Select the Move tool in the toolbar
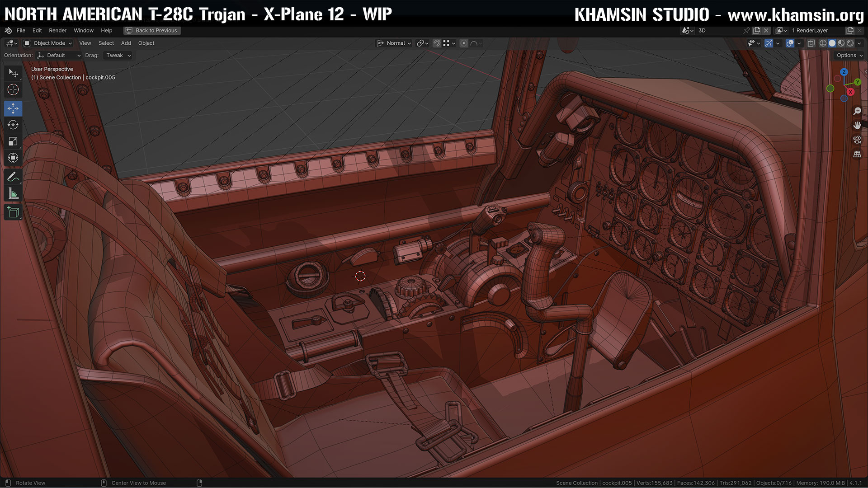Screen dimensions: 868x488 click(x=13, y=108)
